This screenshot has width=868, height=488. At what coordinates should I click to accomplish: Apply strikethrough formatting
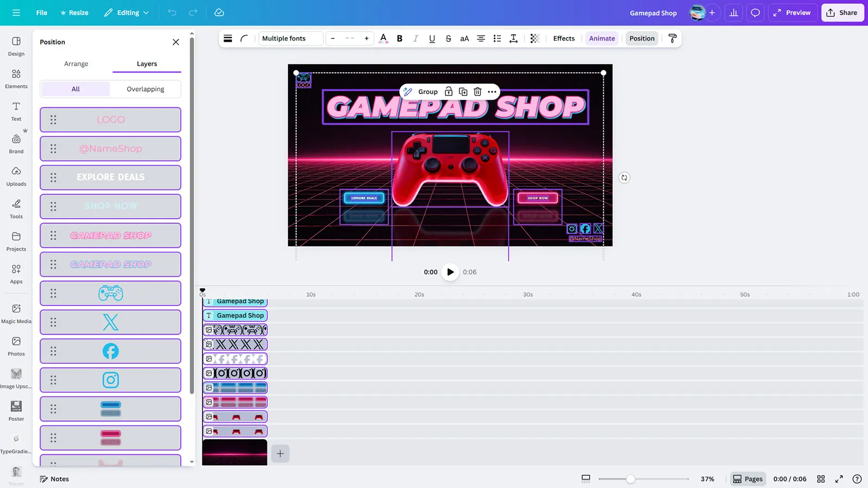[448, 38]
